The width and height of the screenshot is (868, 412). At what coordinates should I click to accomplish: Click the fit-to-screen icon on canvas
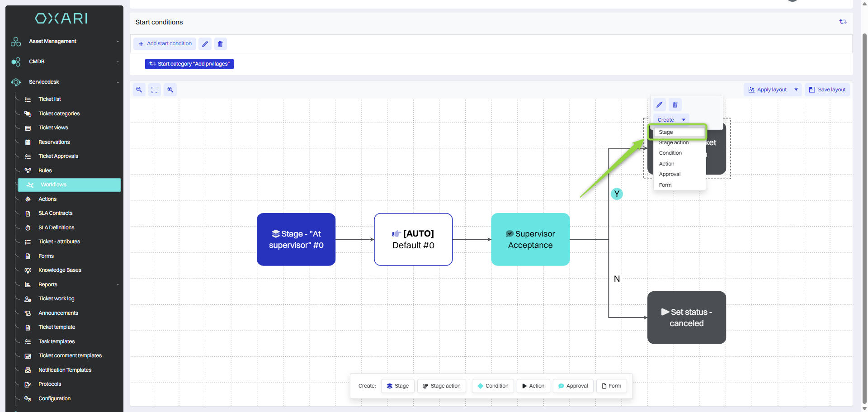(x=155, y=90)
